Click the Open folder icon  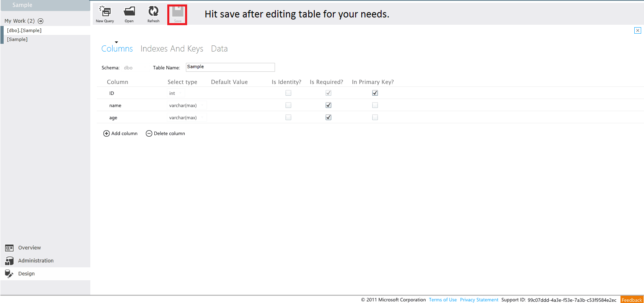tap(129, 12)
